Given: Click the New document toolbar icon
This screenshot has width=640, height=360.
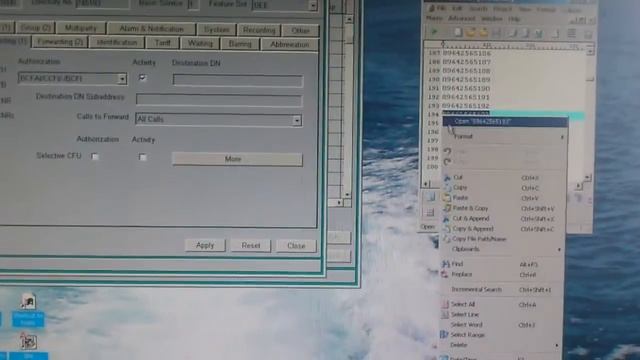Looking at the screenshot, I should (458, 32).
